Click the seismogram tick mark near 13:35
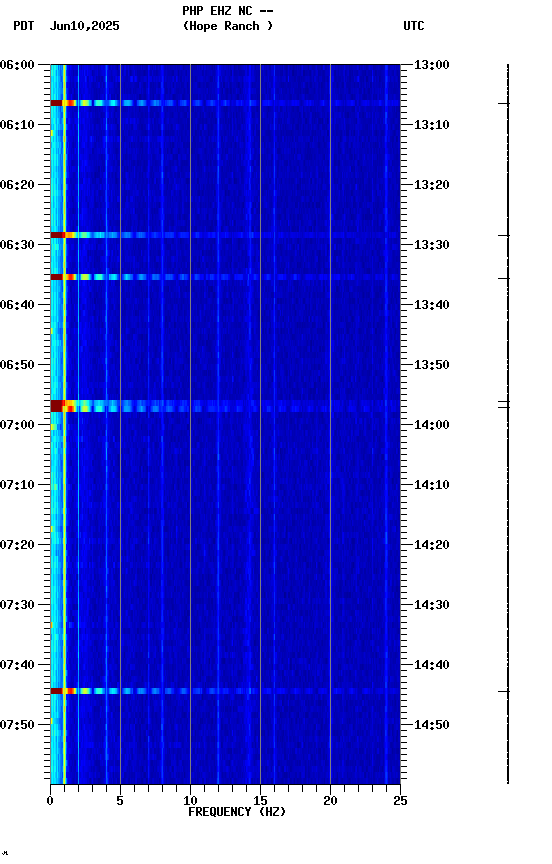The image size is (552, 864). coord(504,279)
